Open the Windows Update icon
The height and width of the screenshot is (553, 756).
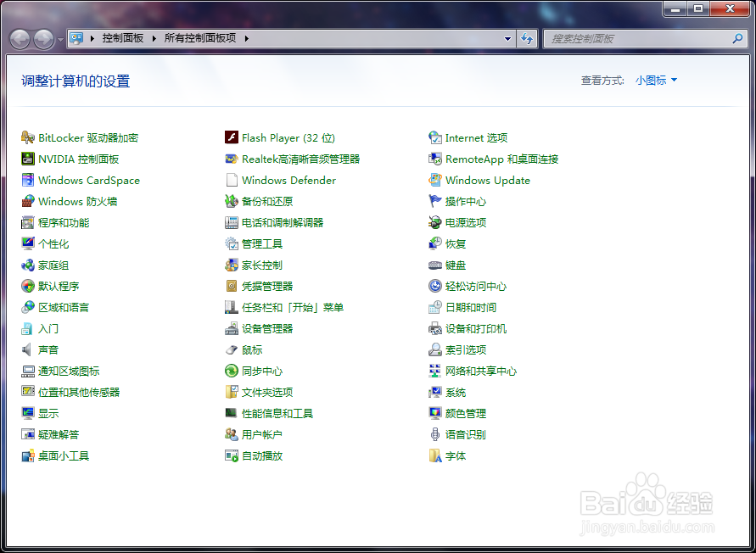435,181
